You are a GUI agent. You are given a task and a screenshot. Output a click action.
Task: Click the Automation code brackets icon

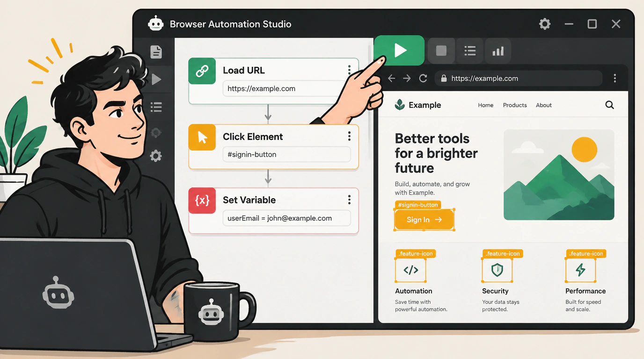pyautogui.click(x=410, y=270)
